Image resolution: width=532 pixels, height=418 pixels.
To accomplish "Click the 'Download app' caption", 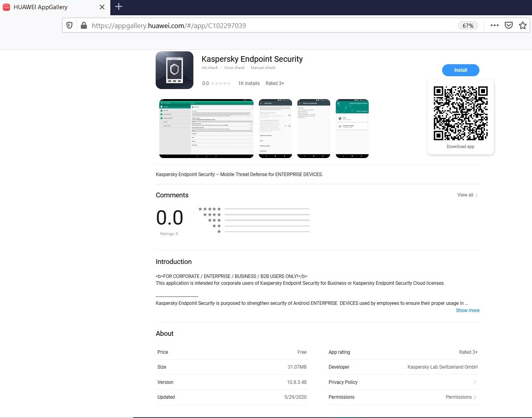I will [x=461, y=146].
